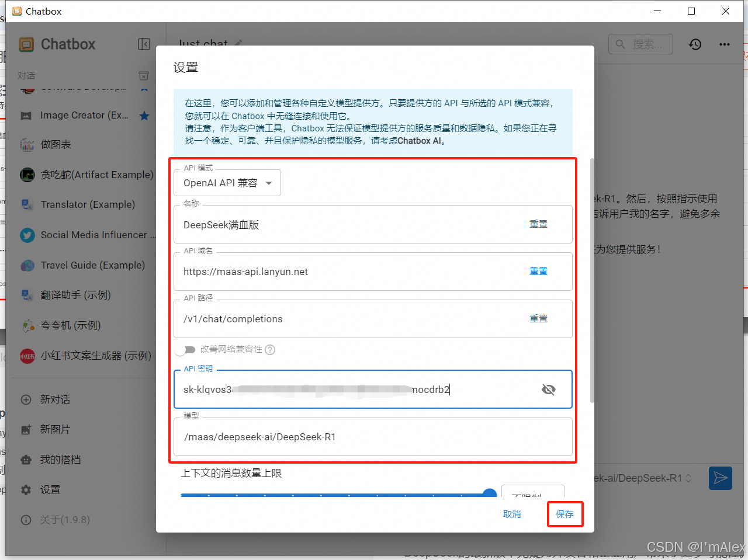Screen dimensions: 748x560
Task: Click the pencil edit icon beside Just chat
Action: tap(238, 44)
